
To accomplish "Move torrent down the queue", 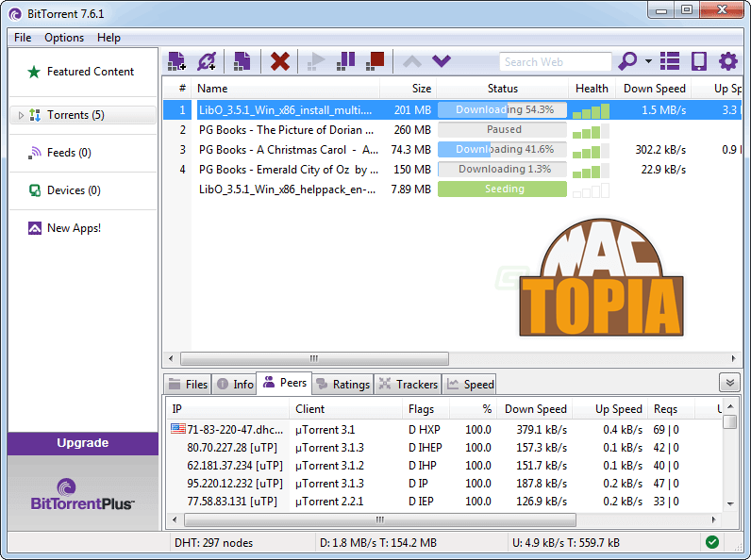I will [442, 61].
